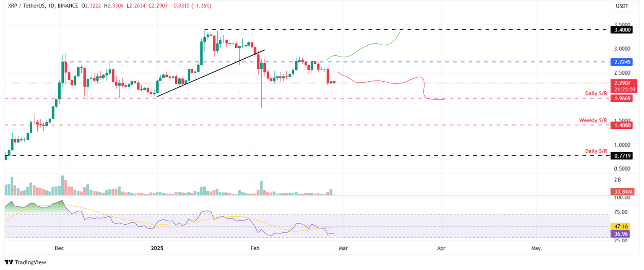Click the May label on time axis
644x270 pixels.
pos(535,248)
